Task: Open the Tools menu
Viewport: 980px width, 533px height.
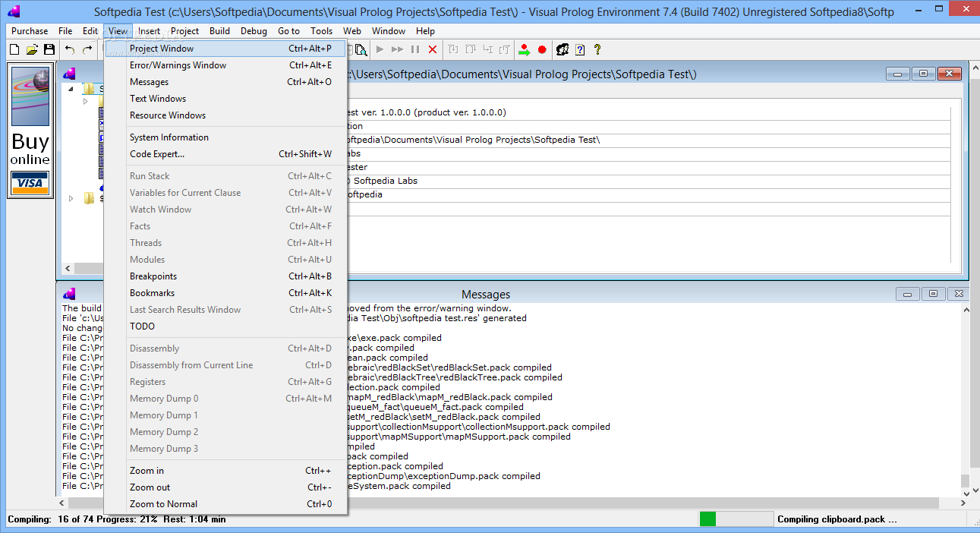Action: tap(321, 31)
